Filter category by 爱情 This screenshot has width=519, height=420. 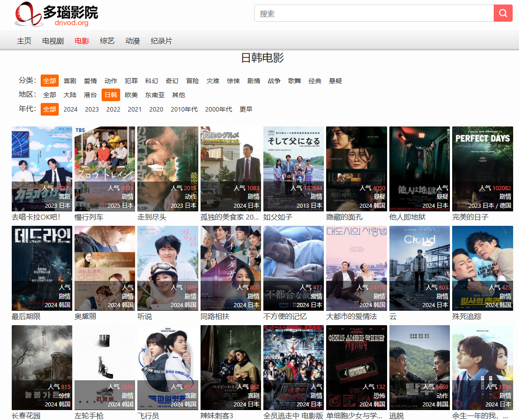click(x=90, y=81)
